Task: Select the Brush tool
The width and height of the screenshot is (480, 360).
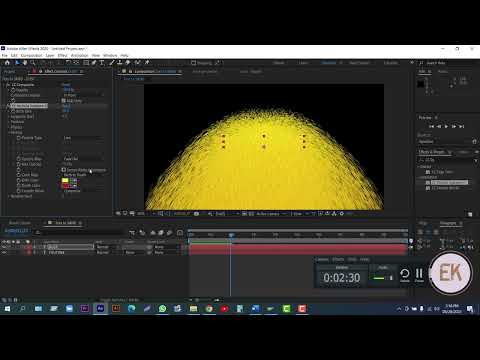Action: point(111,63)
